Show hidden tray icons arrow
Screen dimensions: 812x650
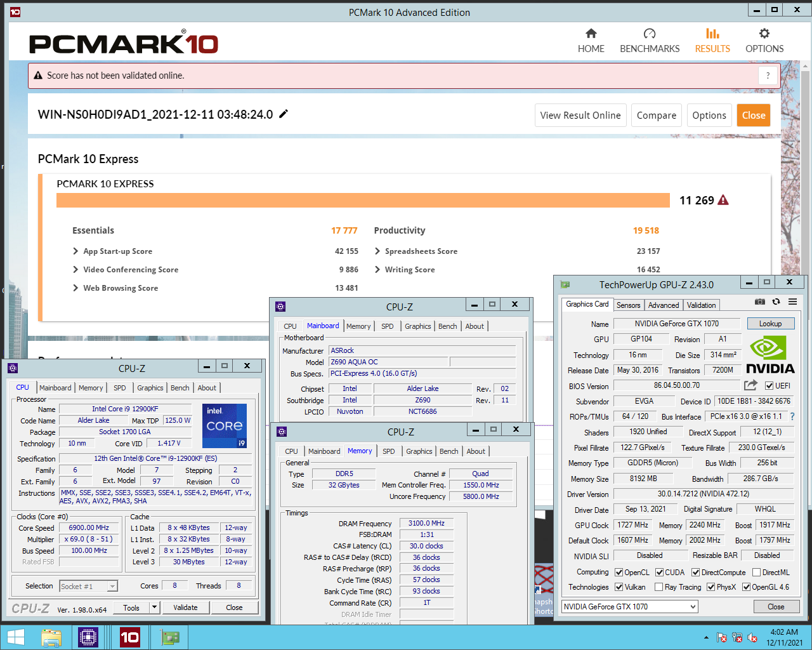(706, 637)
